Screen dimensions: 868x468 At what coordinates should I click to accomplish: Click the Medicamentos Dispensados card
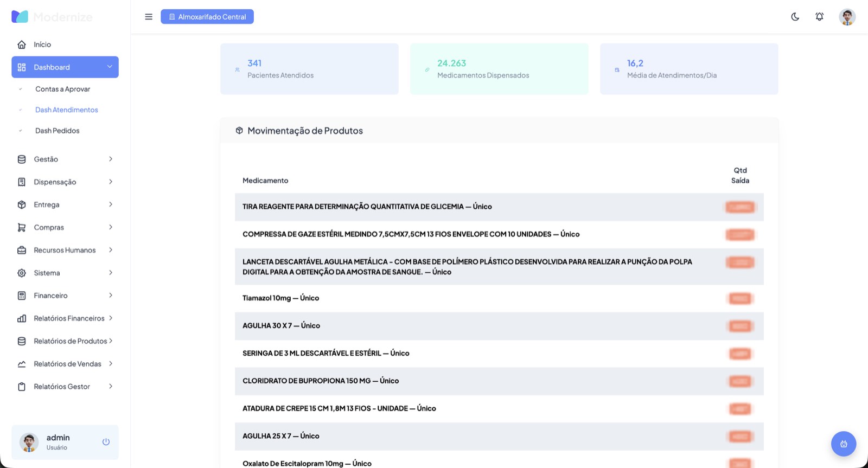(x=499, y=69)
